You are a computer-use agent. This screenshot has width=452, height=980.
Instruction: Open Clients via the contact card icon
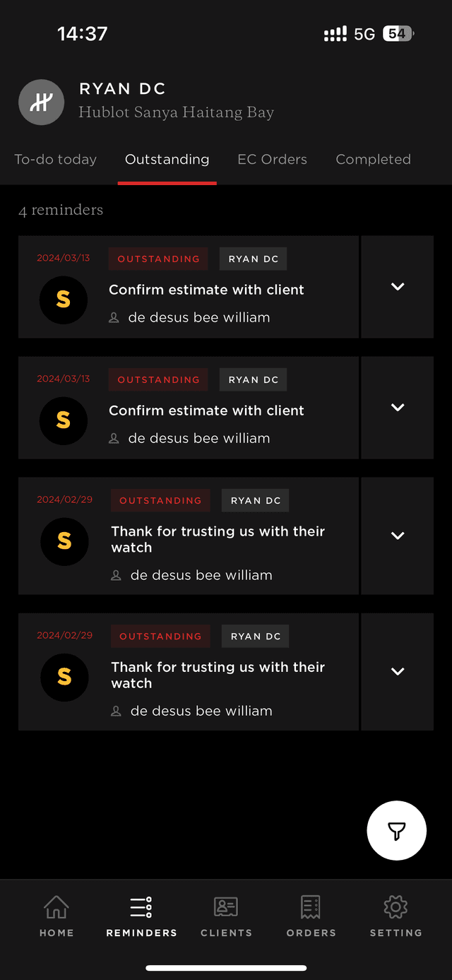pos(226,907)
